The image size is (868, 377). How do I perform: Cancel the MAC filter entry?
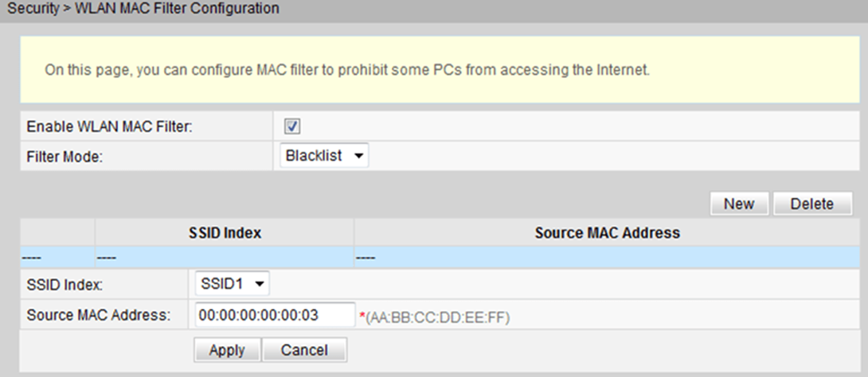304,350
